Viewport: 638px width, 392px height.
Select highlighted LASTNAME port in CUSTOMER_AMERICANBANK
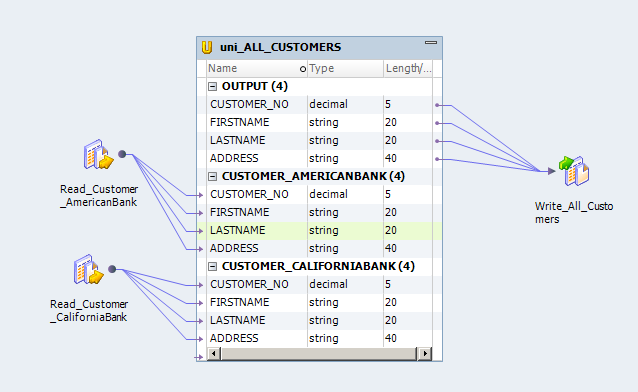(319, 230)
